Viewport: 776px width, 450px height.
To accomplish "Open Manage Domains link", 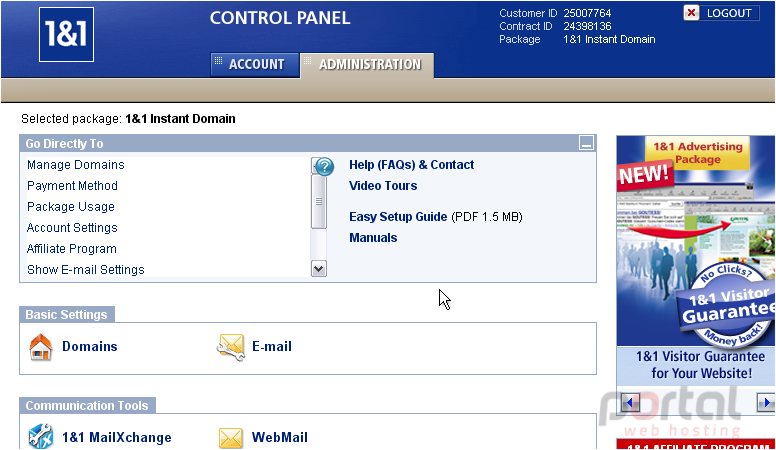I will (x=76, y=165).
